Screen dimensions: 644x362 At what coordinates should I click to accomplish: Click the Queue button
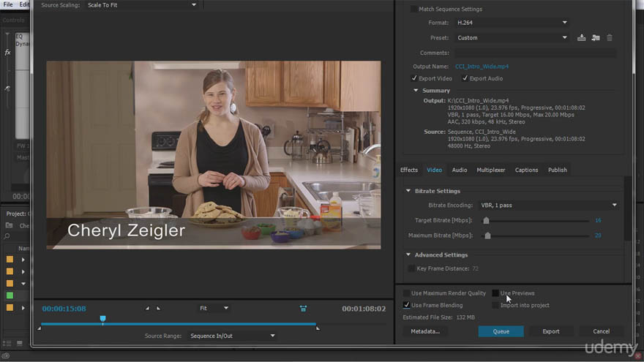pyautogui.click(x=501, y=331)
